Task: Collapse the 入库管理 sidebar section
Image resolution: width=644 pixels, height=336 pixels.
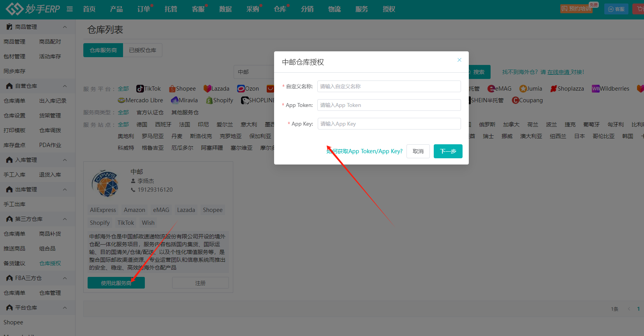Action: 65,160
